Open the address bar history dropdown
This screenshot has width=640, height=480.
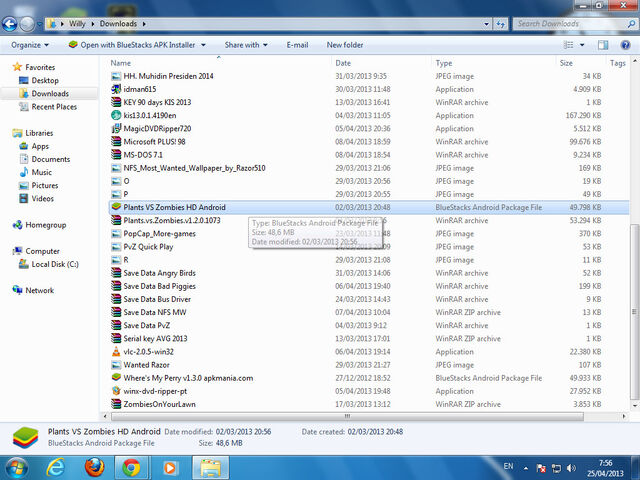(486, 24)
